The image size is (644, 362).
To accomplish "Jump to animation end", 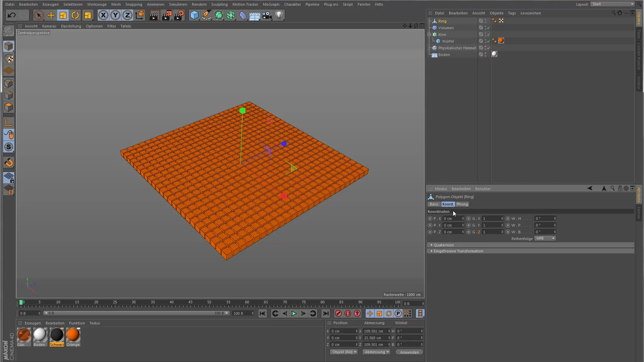I will pyautogui.click(x=325, y=313).
